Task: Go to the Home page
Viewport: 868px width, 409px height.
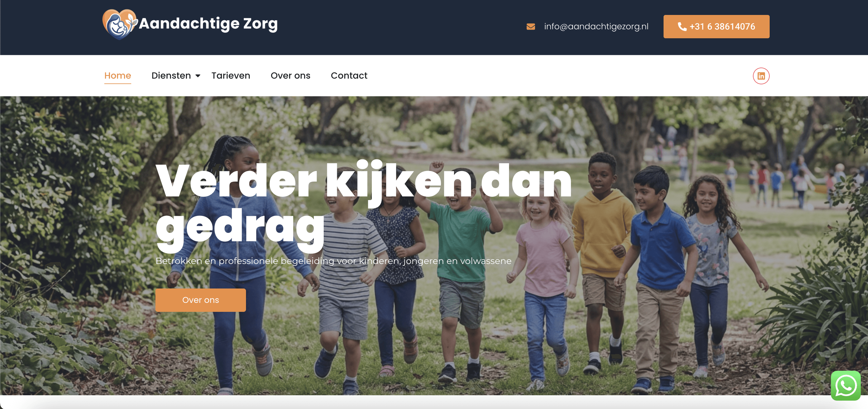Action: pyautogui.click(x=117, y=76)
